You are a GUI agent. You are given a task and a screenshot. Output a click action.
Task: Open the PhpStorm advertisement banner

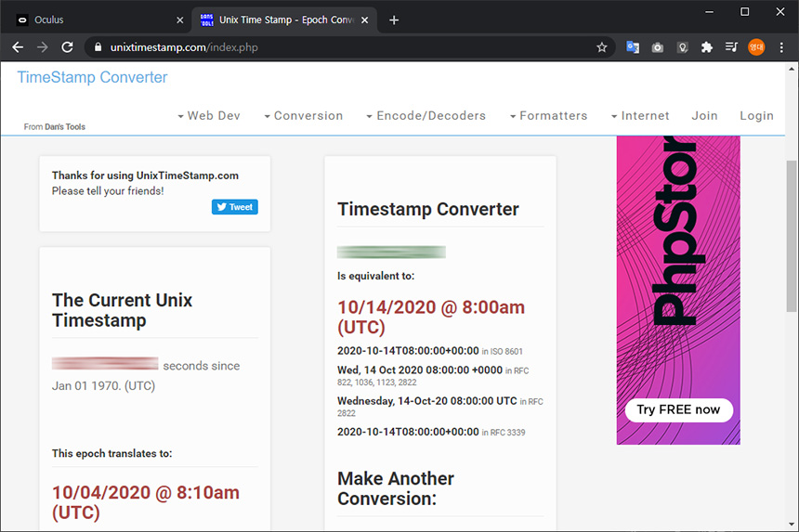tap(678, 291)
